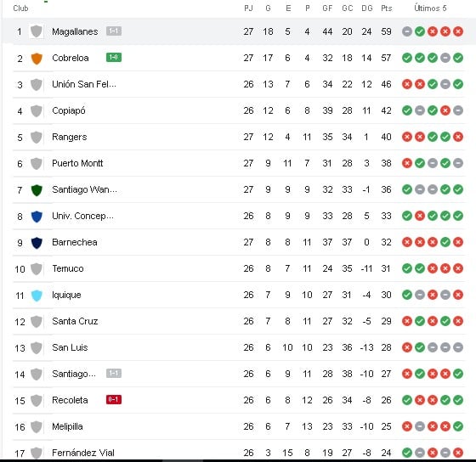The height and width of the screenshot is (462, 476).
Task: Click the blue Univ. Concepción shield crest
Action: (37, 217)
